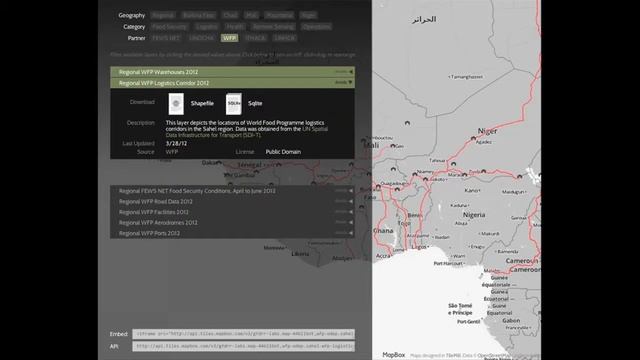Filter geography by Chad
The width and height of the screenshot is (640, 360).
[x=230, y=15]
